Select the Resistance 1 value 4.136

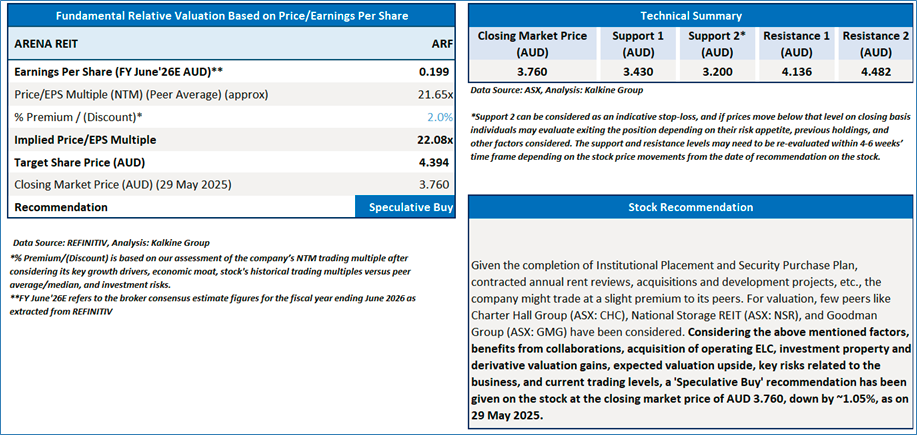tap(796, 72)
